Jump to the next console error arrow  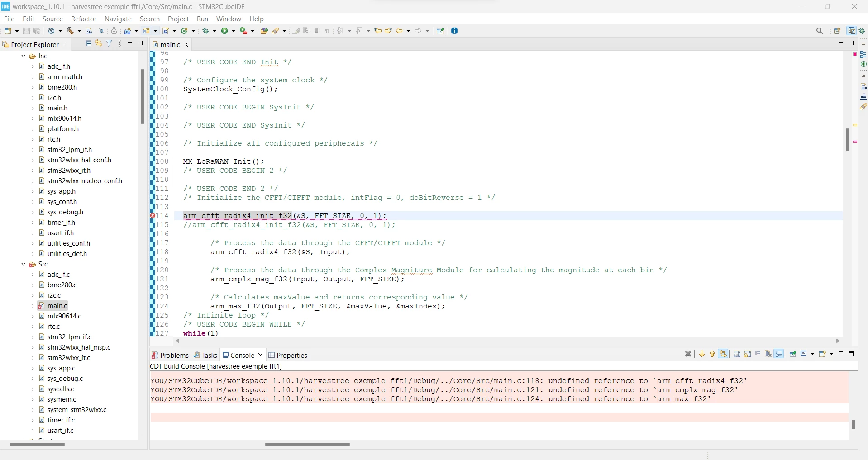(x=702, y=354)
